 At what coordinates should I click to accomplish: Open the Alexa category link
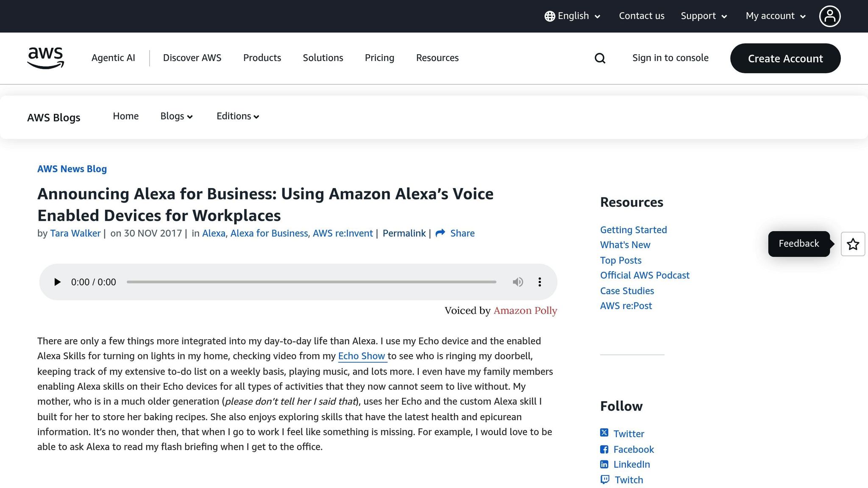[x=214, y=233]
